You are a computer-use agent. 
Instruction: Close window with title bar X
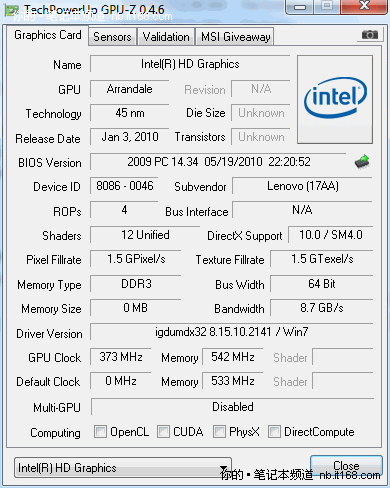pos(365,6)
